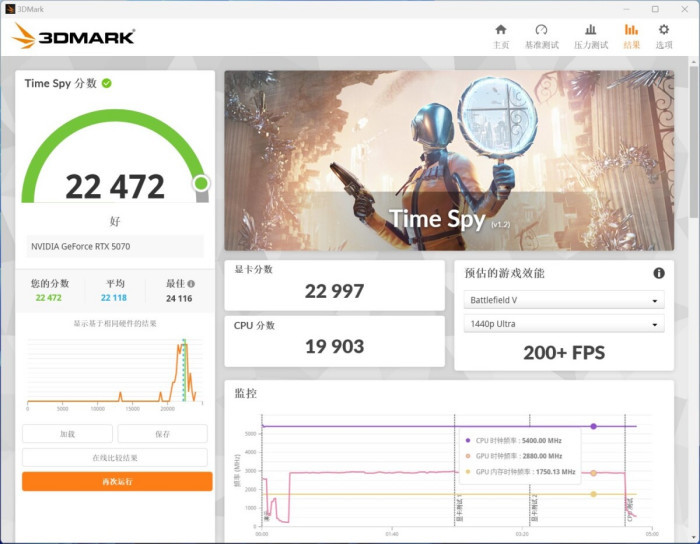Open the Options (选项) gear icon
Screen dimensions: 700x544
(664, 30)
